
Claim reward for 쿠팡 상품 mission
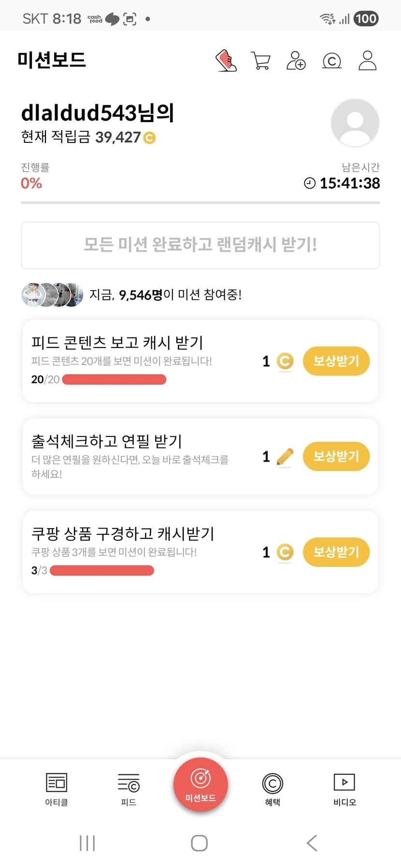336,552
